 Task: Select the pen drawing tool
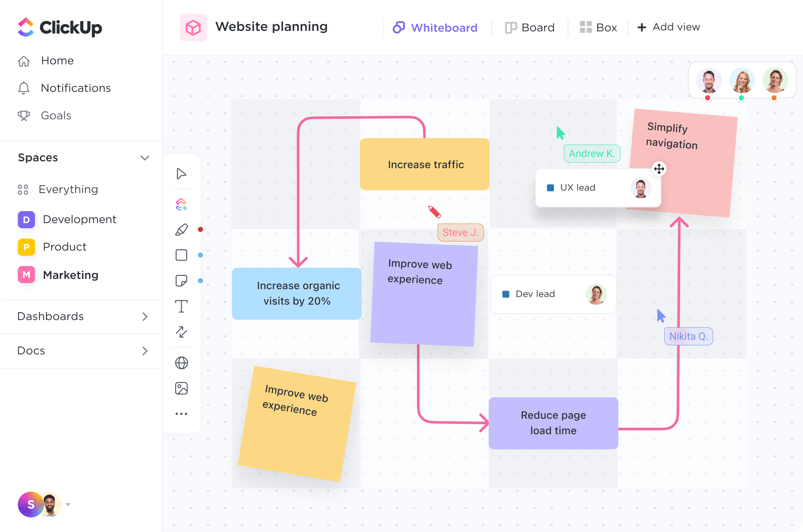[x=181, y=230]
